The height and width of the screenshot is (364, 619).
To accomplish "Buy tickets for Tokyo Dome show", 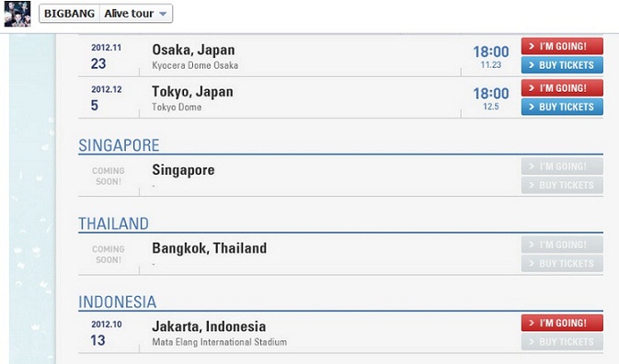I will [x=562, y=107].
